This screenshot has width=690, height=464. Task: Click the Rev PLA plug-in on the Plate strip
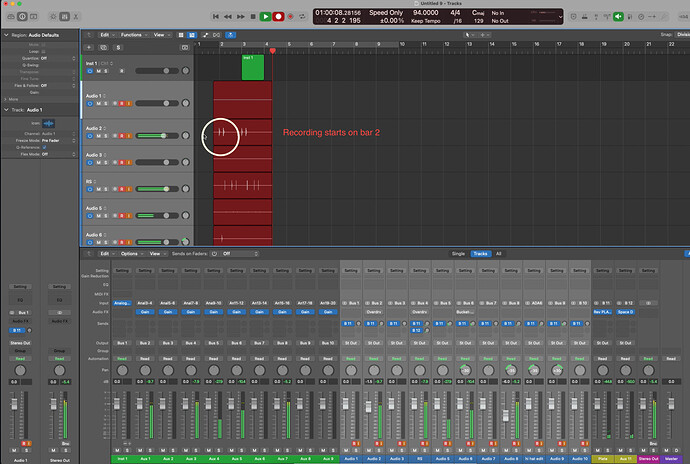602,312
